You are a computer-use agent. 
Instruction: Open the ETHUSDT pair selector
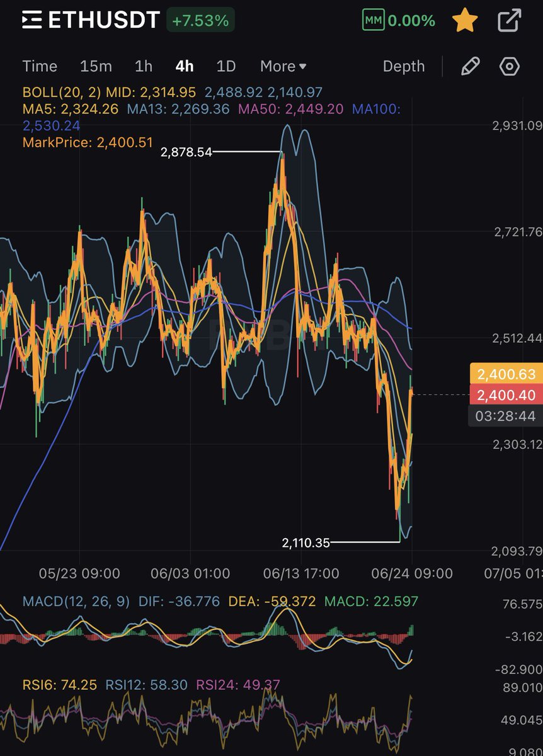pos(103,20)
